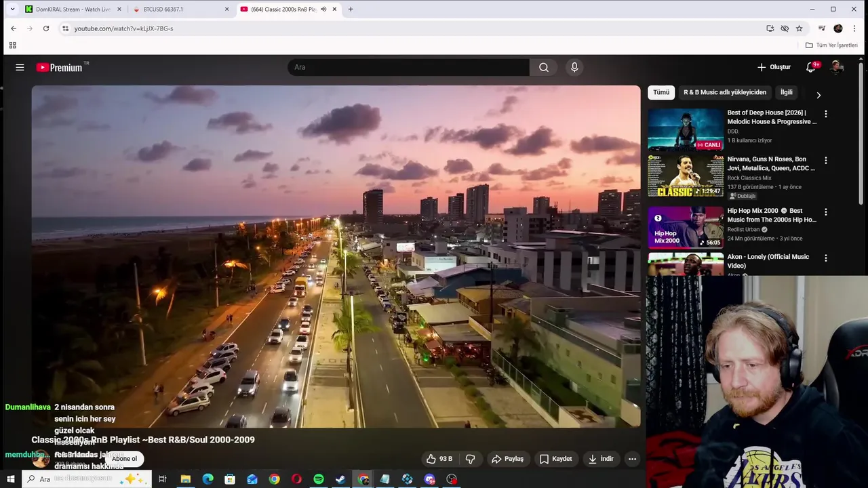Open Chrome media controls icon

(x=822, y=28)
